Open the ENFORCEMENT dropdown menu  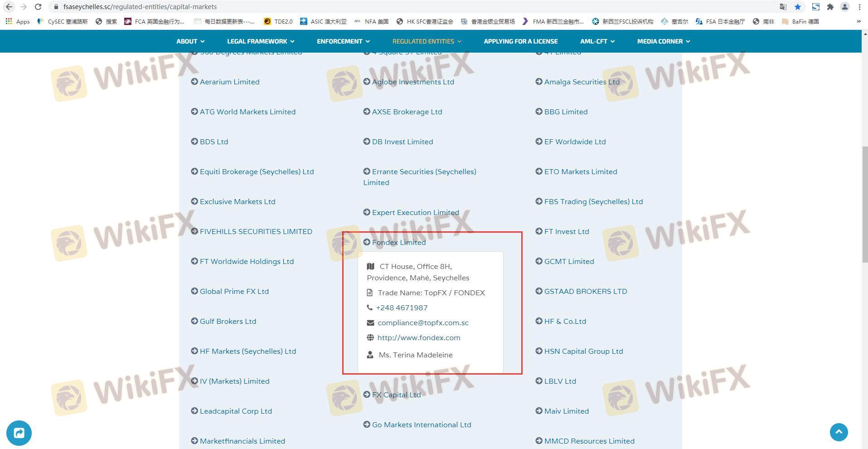[x=343, y=41]
